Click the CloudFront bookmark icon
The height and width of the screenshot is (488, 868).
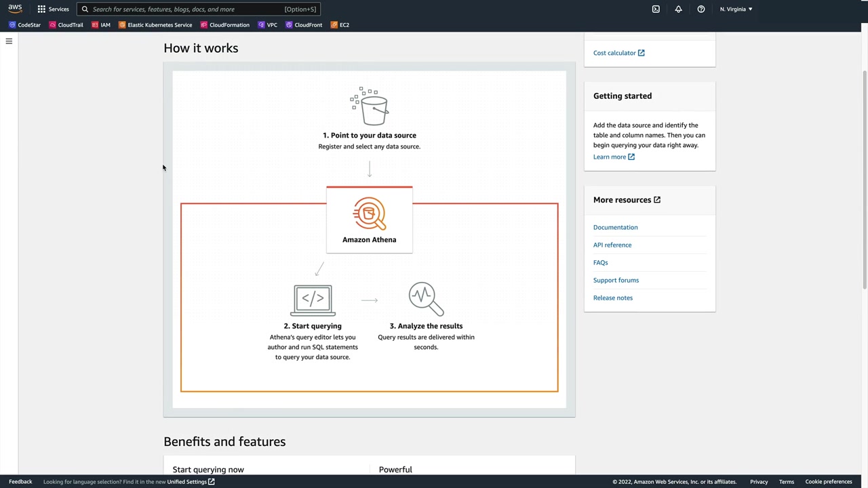(289, 25)
